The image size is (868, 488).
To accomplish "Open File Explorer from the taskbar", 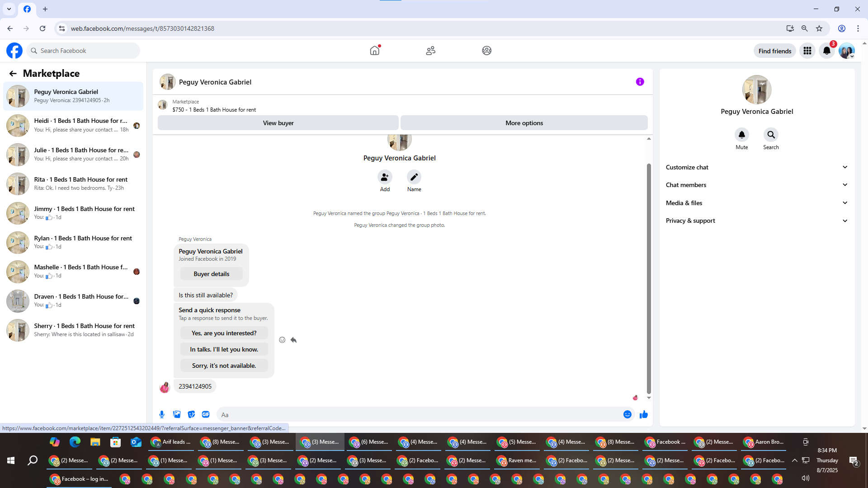I will (x=95, y=442).
